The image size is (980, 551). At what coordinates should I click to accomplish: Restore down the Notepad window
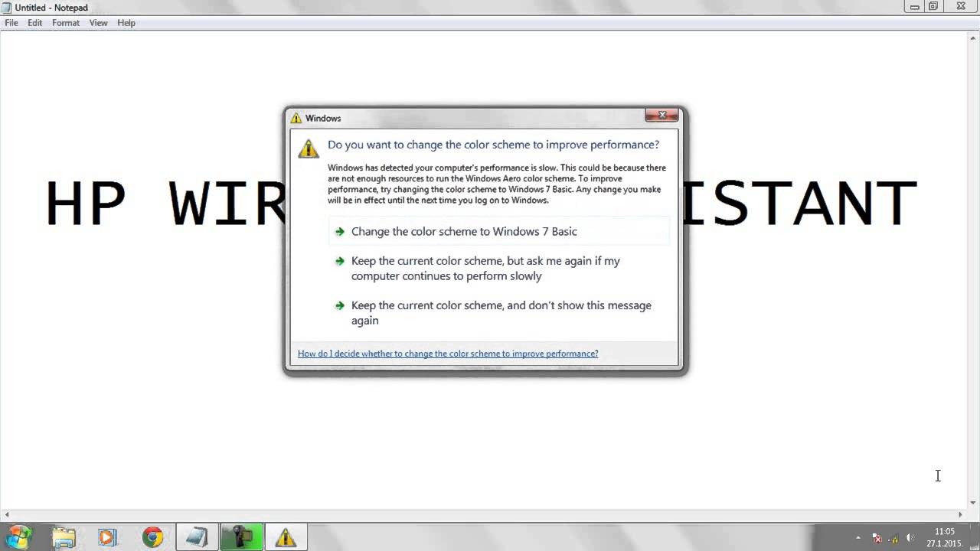tap(933, 7)
